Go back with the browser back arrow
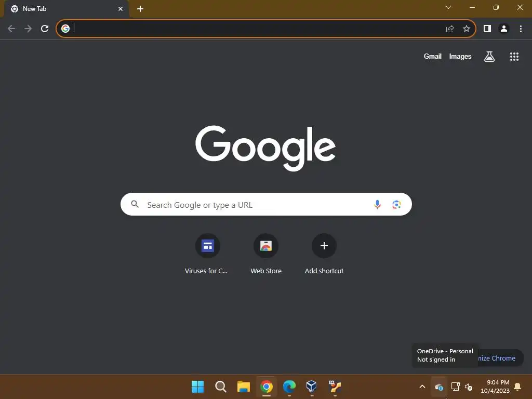532x399 pixels. point(11,29)
